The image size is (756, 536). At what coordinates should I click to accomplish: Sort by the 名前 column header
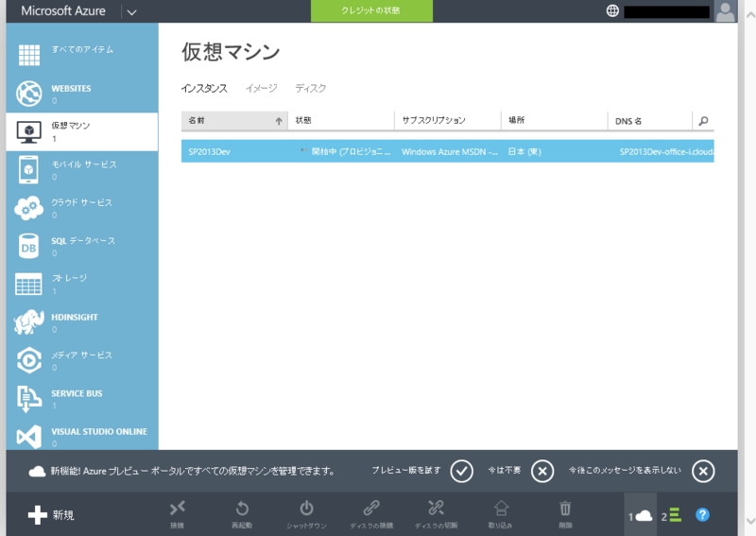coord(234,121)
